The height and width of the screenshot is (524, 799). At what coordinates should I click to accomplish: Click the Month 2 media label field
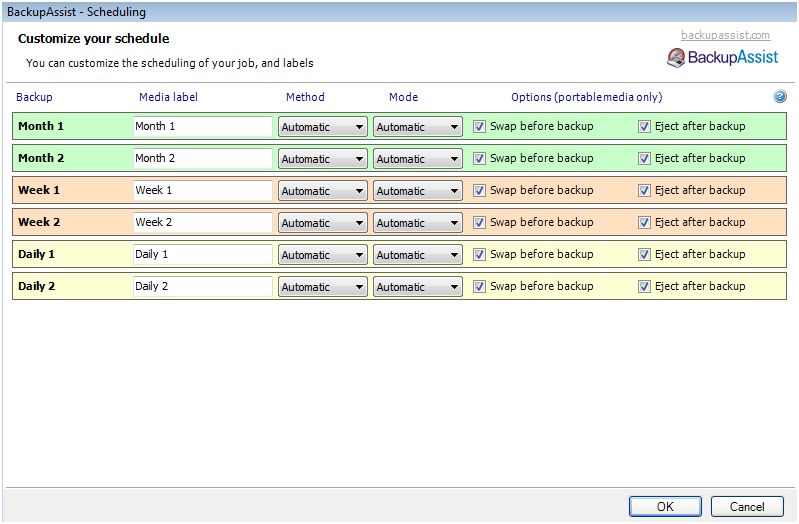tap(203, 159)
